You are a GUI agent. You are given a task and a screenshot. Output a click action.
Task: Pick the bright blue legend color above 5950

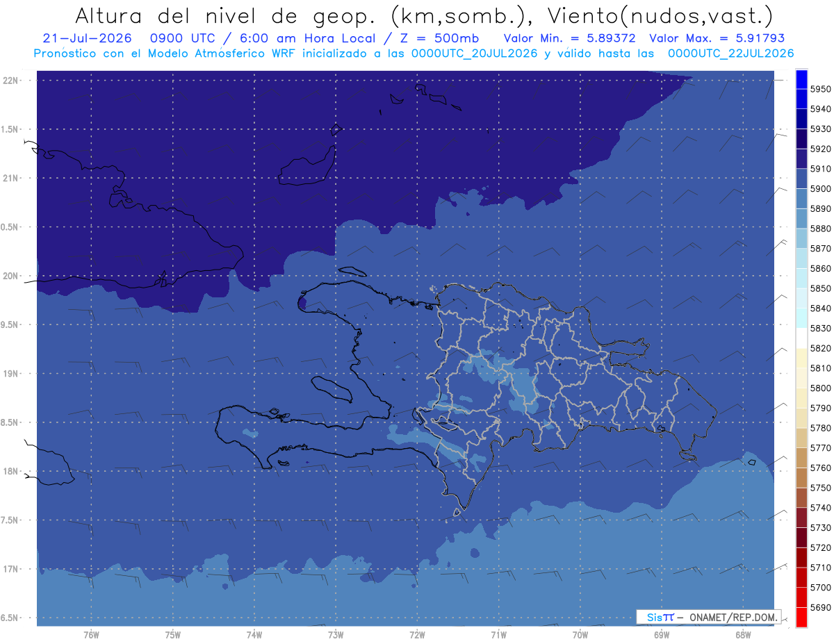coord(801,79)
